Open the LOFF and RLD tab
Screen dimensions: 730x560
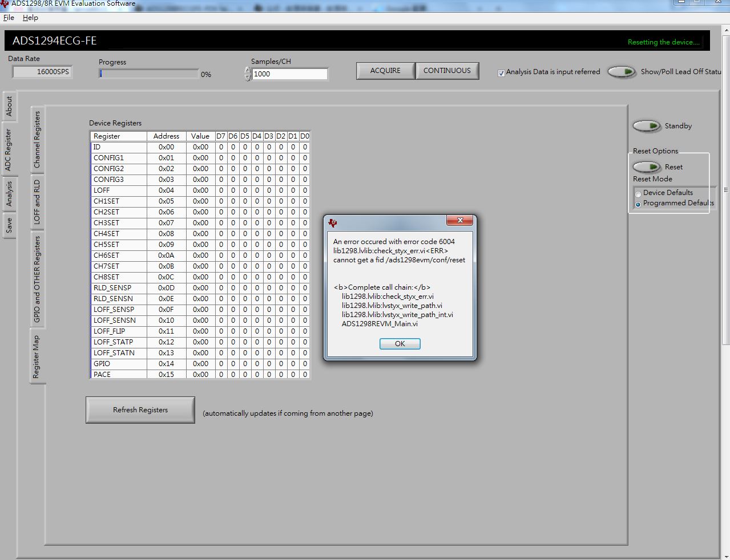tap(37, 202)
